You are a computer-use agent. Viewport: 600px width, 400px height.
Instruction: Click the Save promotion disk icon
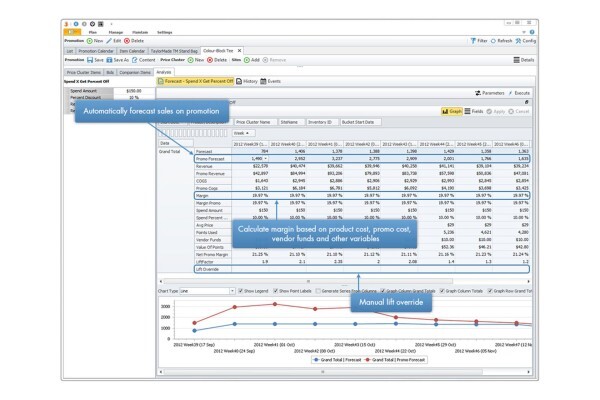click(x=90, y=60)
